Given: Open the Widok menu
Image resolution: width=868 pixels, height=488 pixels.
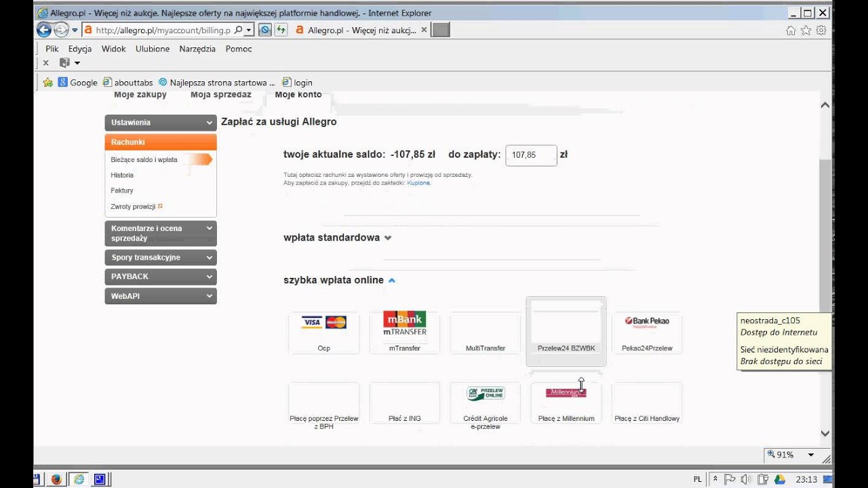Looking at the screenshot, I should pyautogui.click(x=114, y=49).
